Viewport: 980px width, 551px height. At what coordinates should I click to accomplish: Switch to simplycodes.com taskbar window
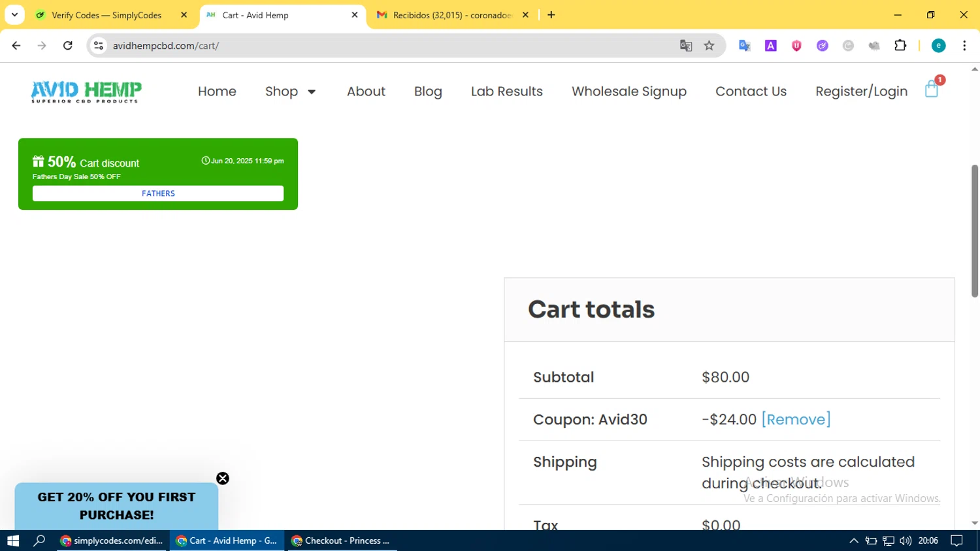pyautogui.click(x=112, y=541)
